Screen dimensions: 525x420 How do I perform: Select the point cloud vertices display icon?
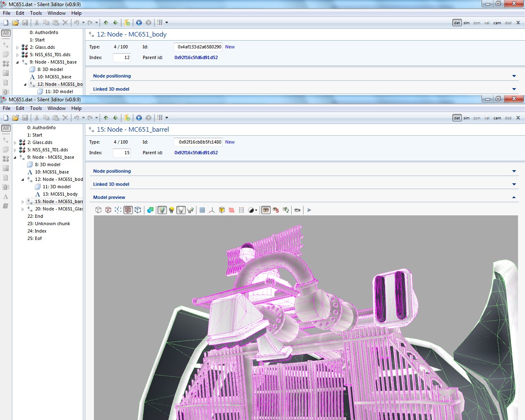(118, 210)
